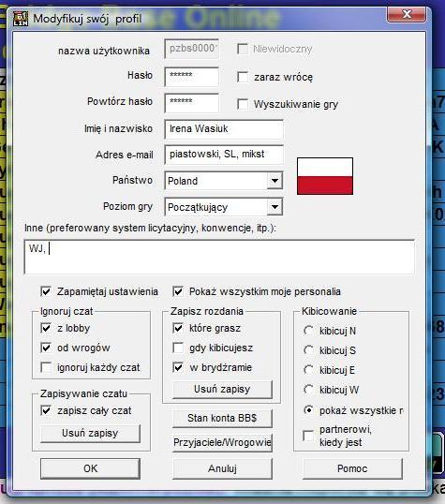Select the kibicuj N radio button
The width and height of the screenshot is (445, 504).
click(308, 331)
